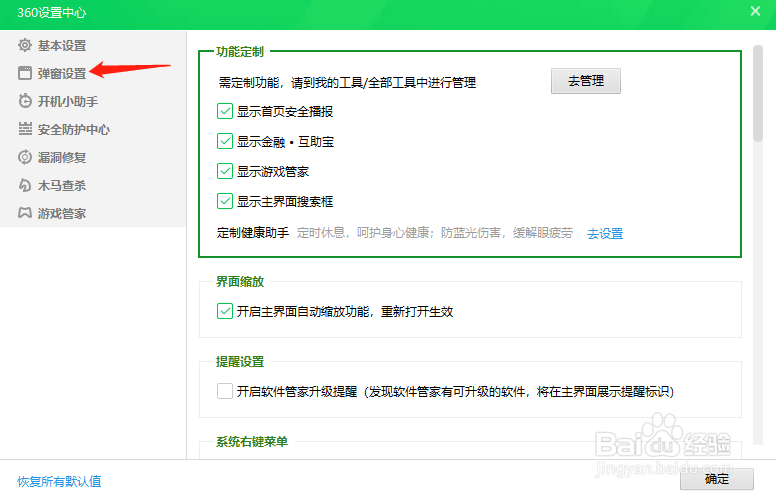Viewport: 776px width, 496px height.
Task: Open the 开机小助手 settings
Action: click(68, 101)
